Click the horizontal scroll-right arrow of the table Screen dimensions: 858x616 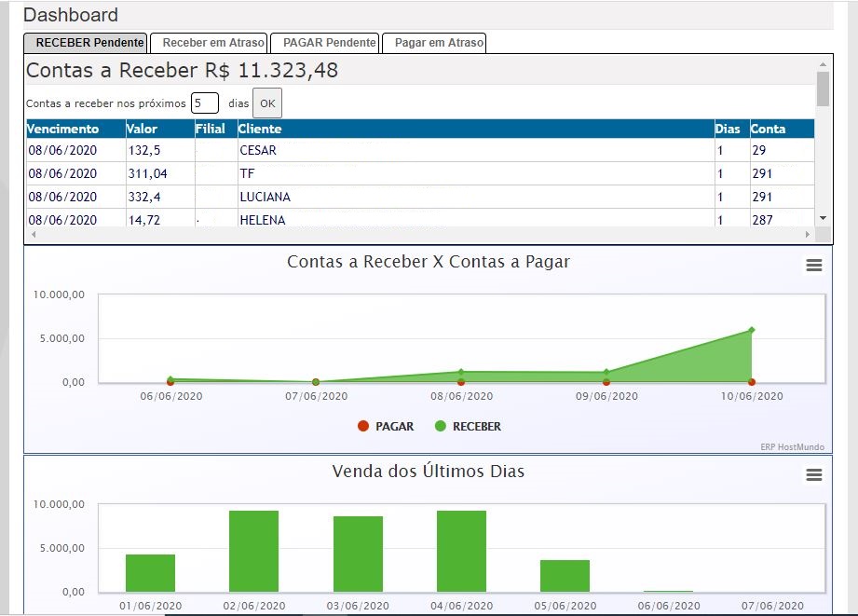point(807,234)
